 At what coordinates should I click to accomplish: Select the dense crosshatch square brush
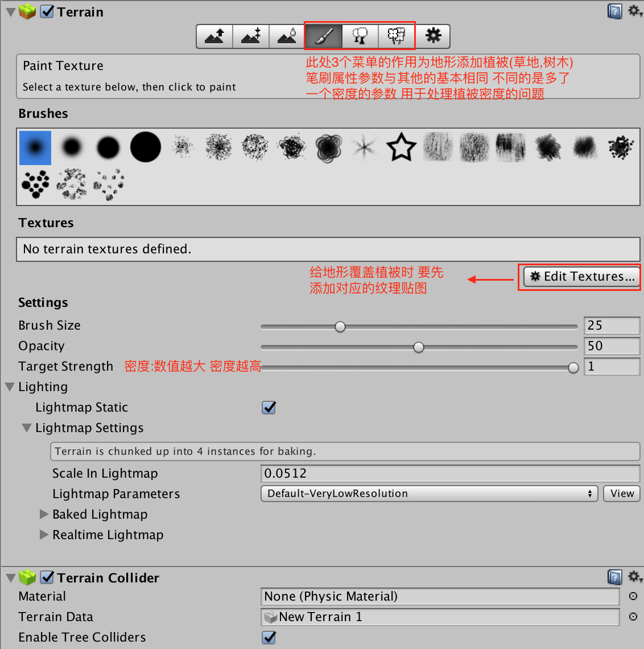tap(474, 147)
